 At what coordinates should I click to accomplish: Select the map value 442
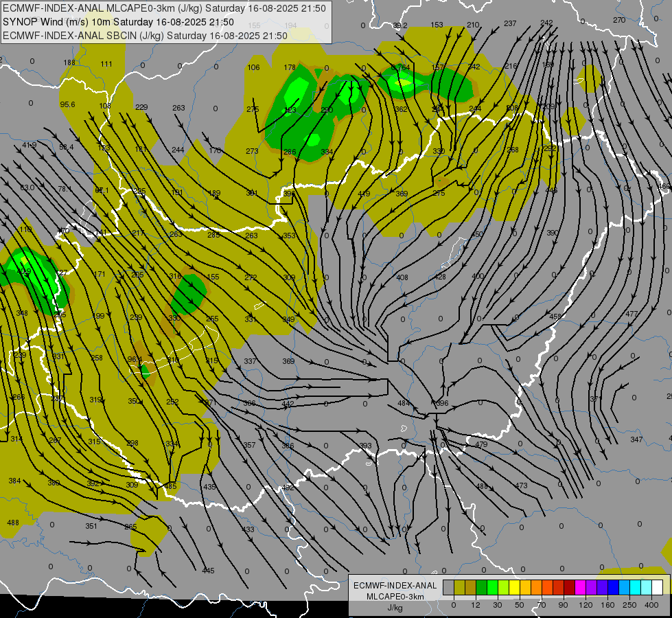point(288,404)
